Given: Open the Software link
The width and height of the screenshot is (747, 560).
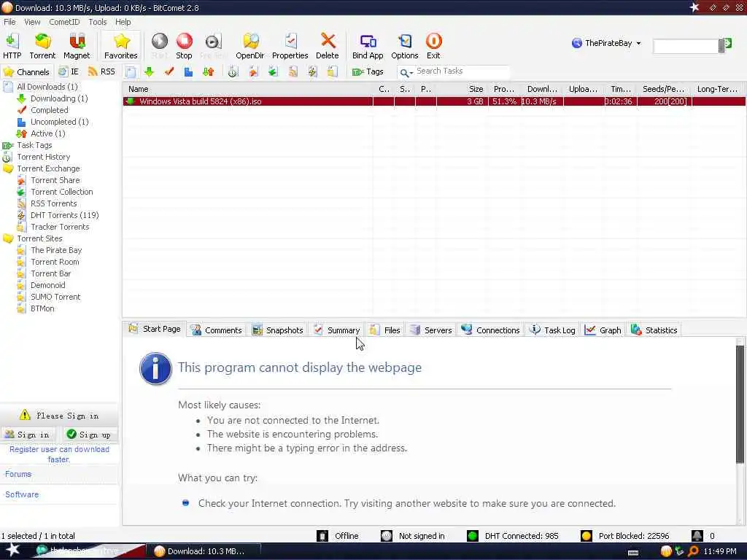Looking at the screenshot, I should (x=22, y=494).
